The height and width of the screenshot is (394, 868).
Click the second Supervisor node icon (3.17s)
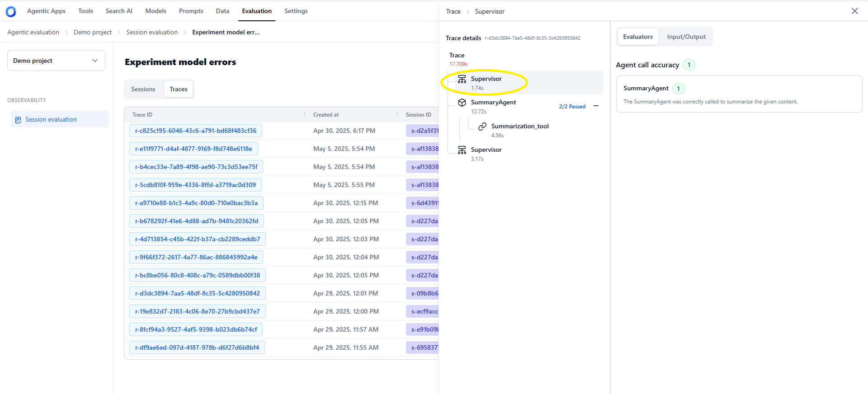(x=462, y=150)
